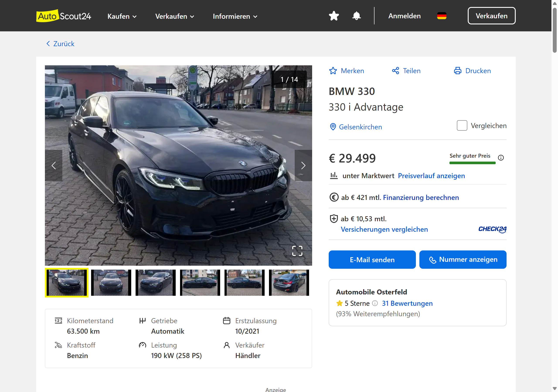Click the Getriebe gearshift icon

coord(142,321)
